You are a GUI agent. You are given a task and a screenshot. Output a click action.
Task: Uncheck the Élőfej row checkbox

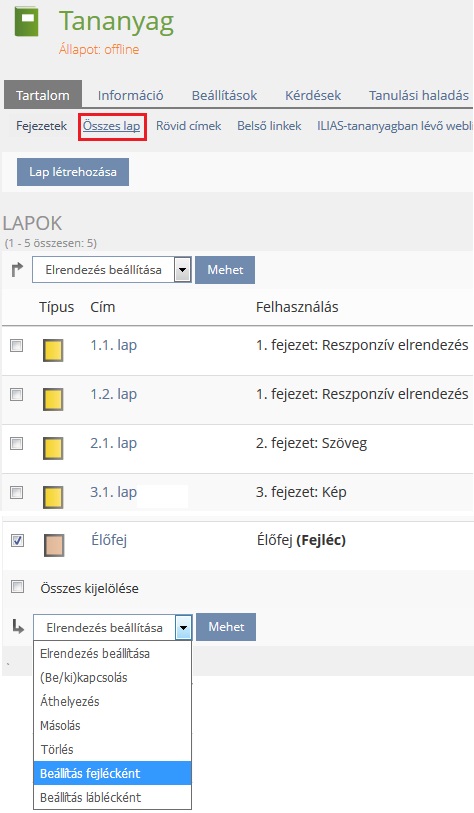[18, 541]
